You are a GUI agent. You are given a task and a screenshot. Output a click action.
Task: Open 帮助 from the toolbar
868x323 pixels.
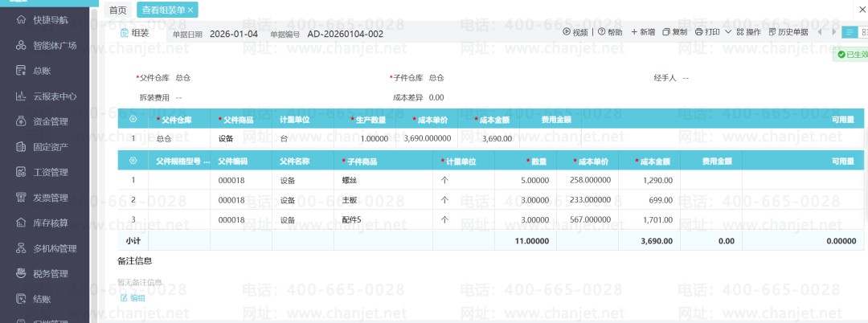(x=610, y=33)
